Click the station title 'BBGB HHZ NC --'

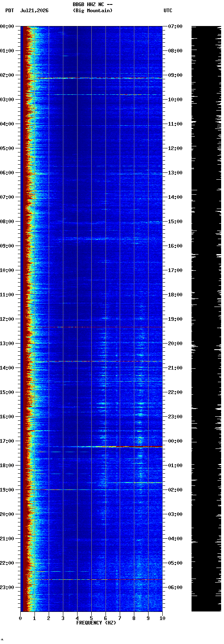pyautogui.click(x=93, y=4)
